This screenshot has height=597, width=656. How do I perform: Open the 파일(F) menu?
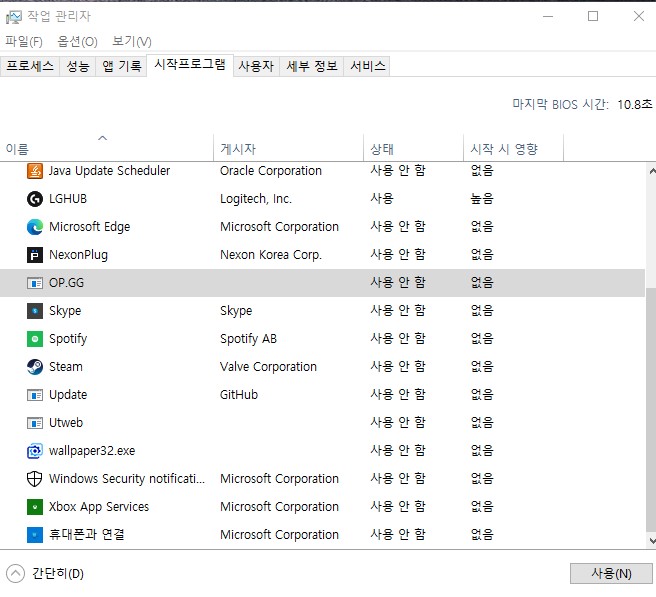click(x=24, y=41)
